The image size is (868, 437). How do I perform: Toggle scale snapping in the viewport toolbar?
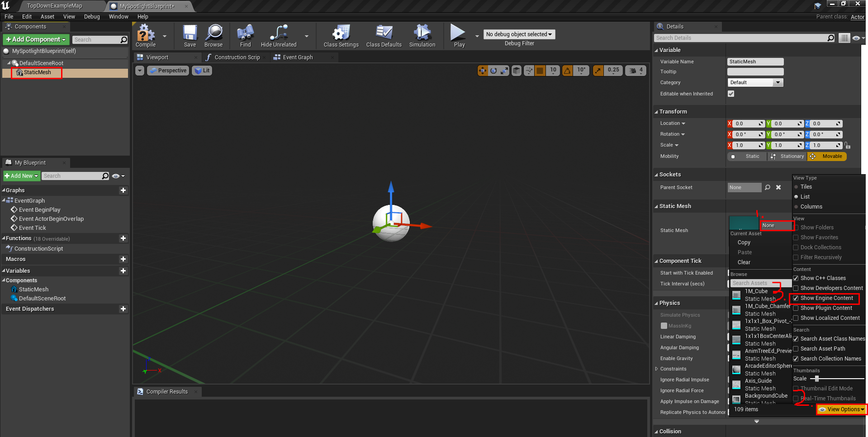point(598,71)
